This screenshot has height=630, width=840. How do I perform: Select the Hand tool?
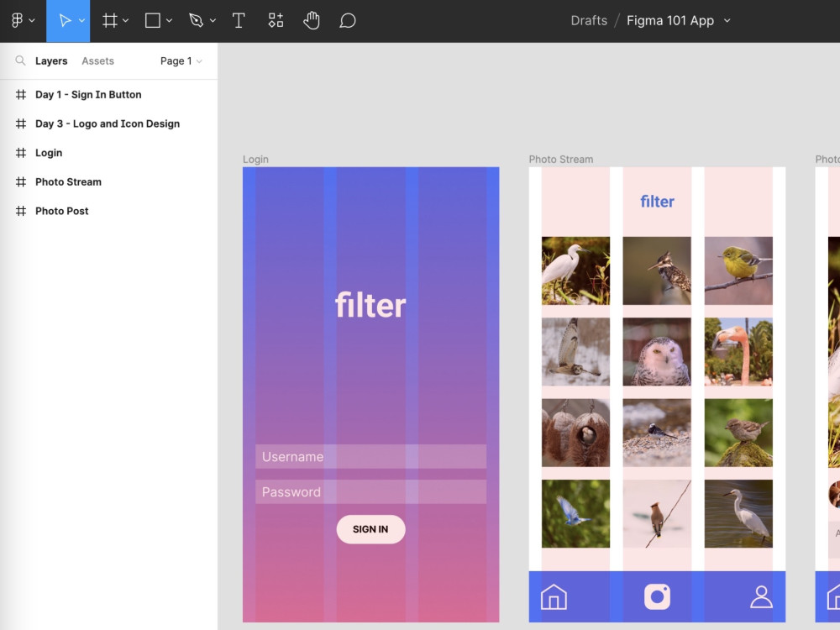pos(312,20)
